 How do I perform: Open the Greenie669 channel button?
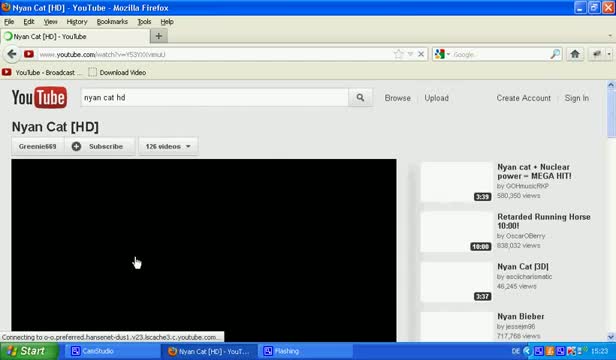[38, 146]
